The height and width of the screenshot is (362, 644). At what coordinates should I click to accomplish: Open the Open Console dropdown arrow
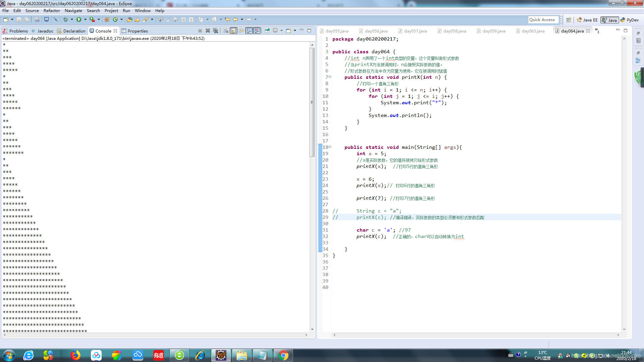tap(295, 31)
